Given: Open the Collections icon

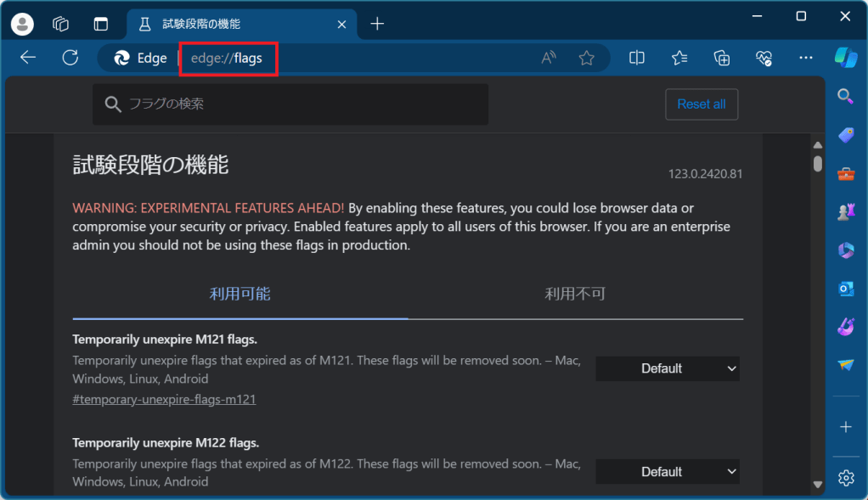Looking at the screenshot, I should click(722, 58).
